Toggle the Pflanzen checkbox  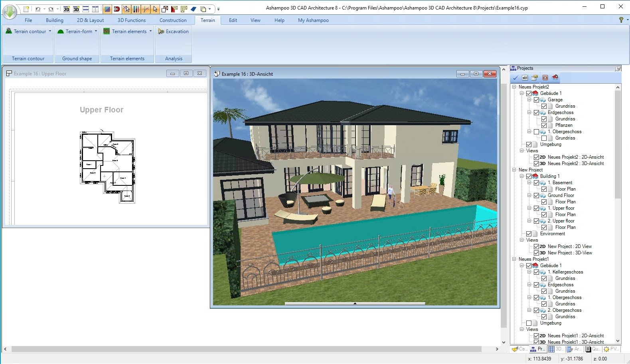click(x=544, y=125)
